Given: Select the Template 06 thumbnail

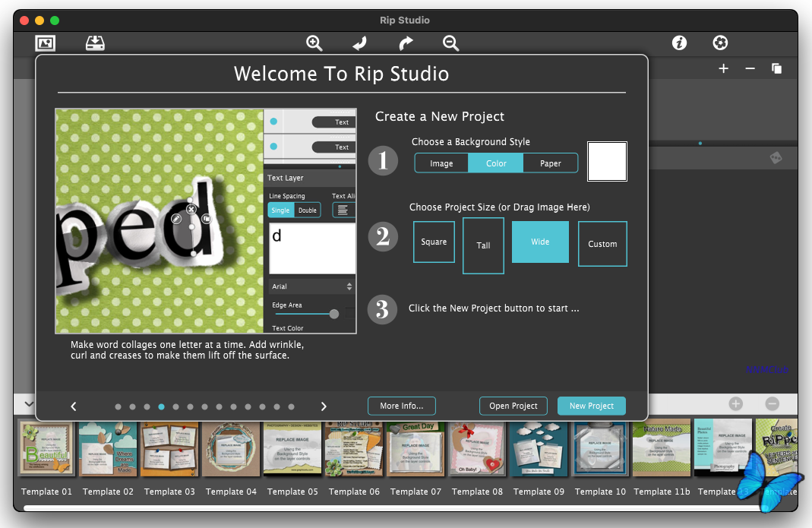Looking at the screenshot, I should (354, 449).
